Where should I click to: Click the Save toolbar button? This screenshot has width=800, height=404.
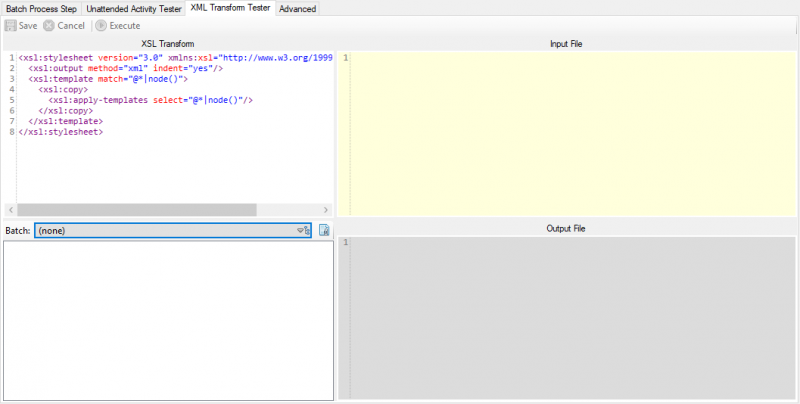[x=21, y=26]
